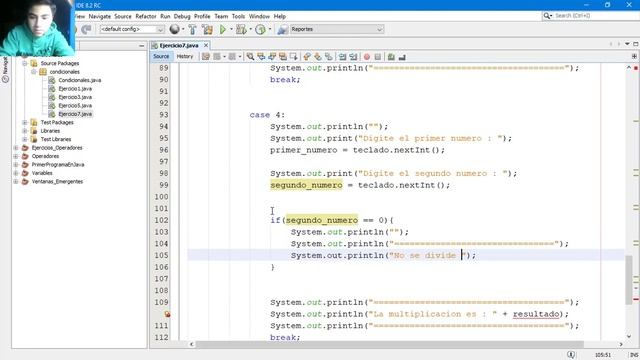Screen dimensions: 640x360
Task: Open the Help menu
Action: [280, 16]
